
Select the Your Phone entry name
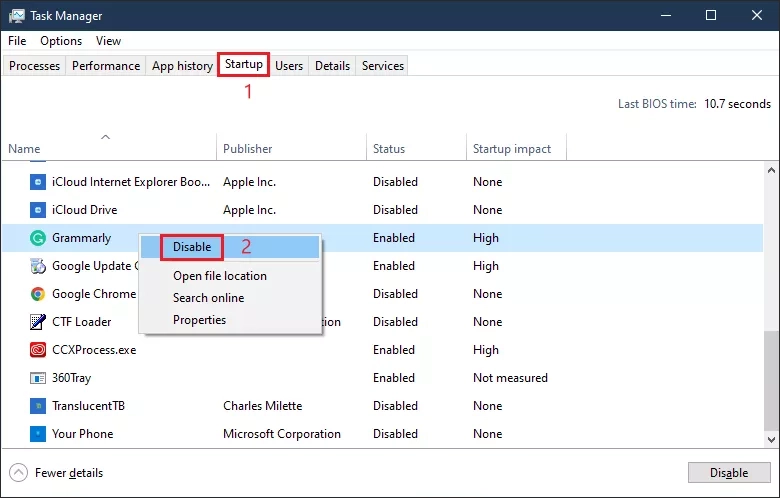pyautogui.click(x=83, y=434)
